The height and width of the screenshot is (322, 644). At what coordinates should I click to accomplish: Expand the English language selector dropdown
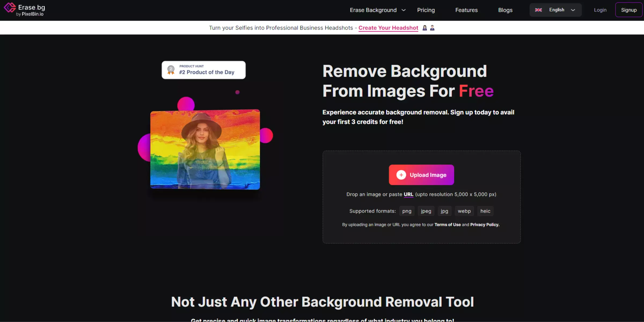tap(555, 10)
